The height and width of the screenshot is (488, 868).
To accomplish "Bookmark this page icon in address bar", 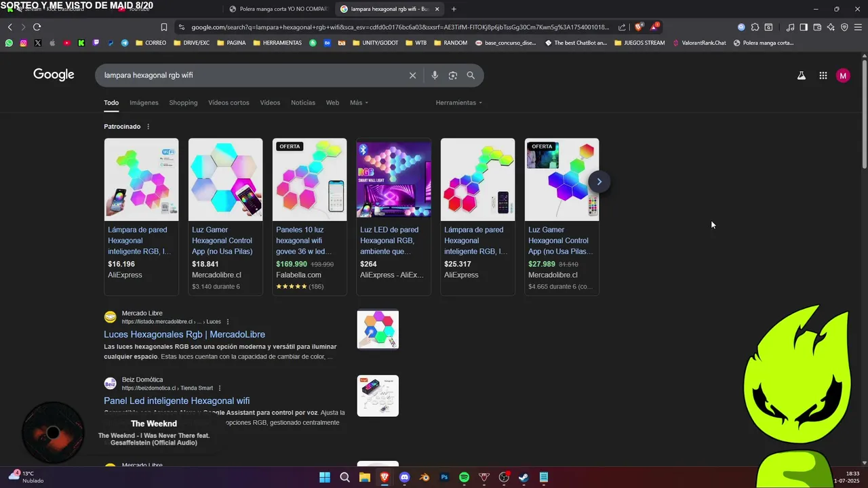I will [x=163, y=27].
